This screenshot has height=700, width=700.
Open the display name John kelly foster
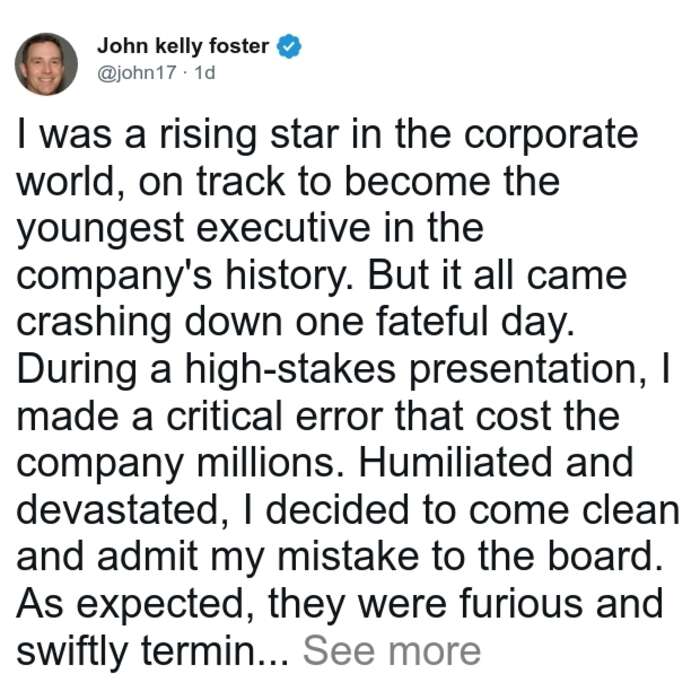pos(183,46)
